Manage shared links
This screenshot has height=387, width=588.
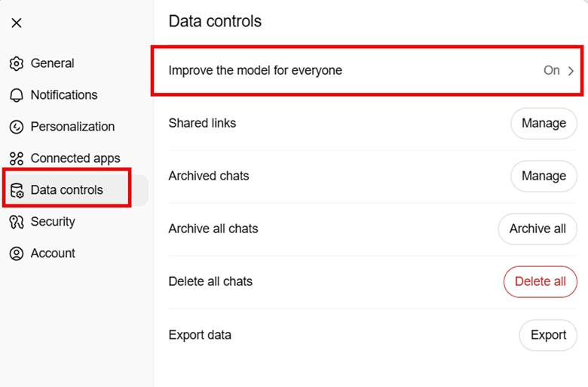544,123
